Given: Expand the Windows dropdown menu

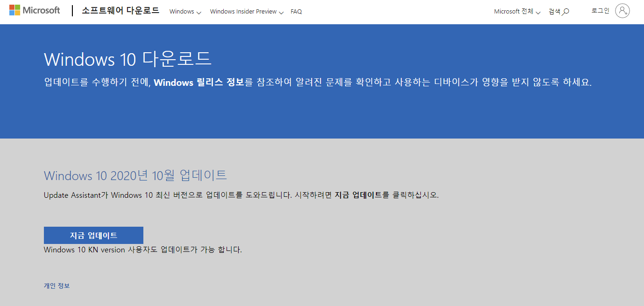Looking at the screenshot, I should tap(185, 12).
